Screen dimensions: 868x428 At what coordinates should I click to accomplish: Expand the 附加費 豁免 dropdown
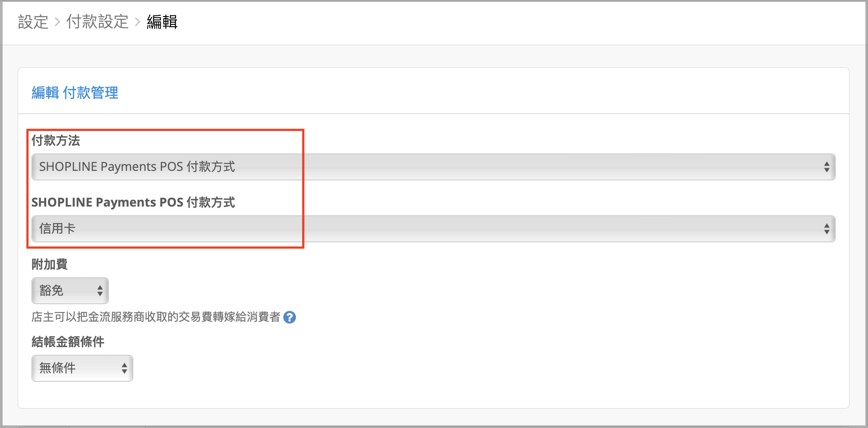click(70, 291)
